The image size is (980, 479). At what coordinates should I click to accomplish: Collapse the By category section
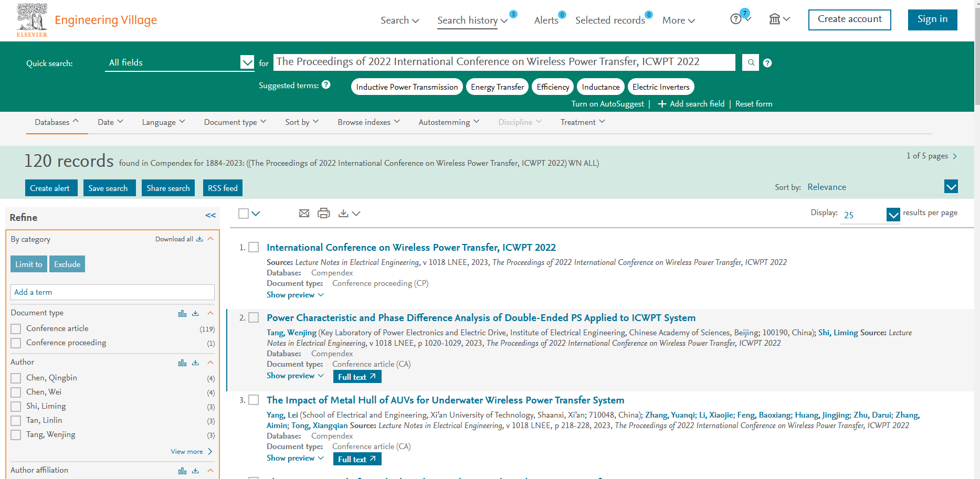pos(210,239)
